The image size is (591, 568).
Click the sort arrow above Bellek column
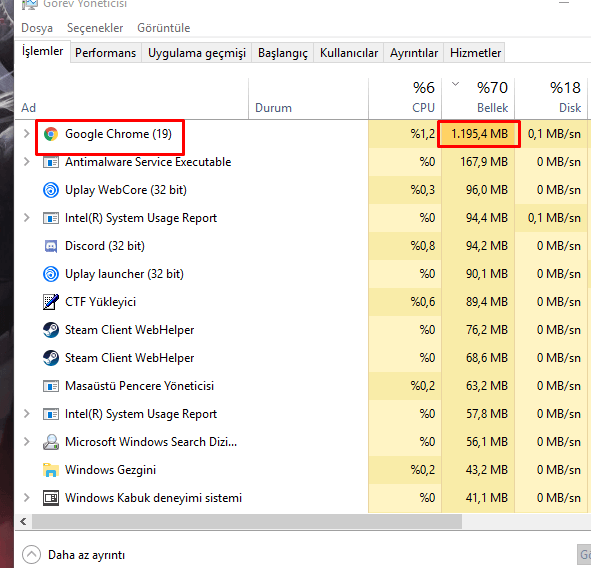point(456,84)
